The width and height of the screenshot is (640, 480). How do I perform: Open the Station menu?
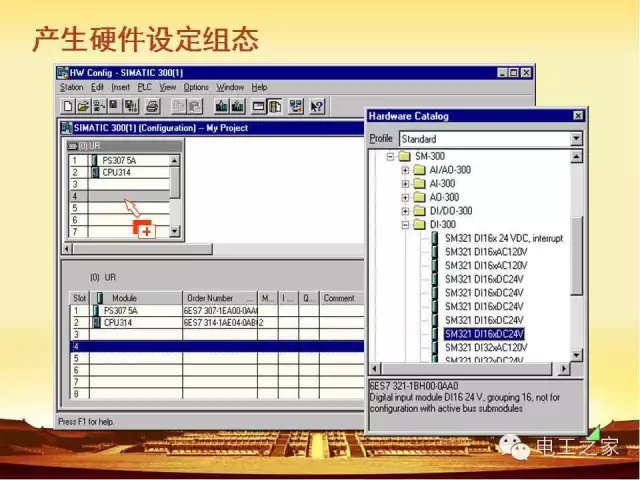(71, 87)
